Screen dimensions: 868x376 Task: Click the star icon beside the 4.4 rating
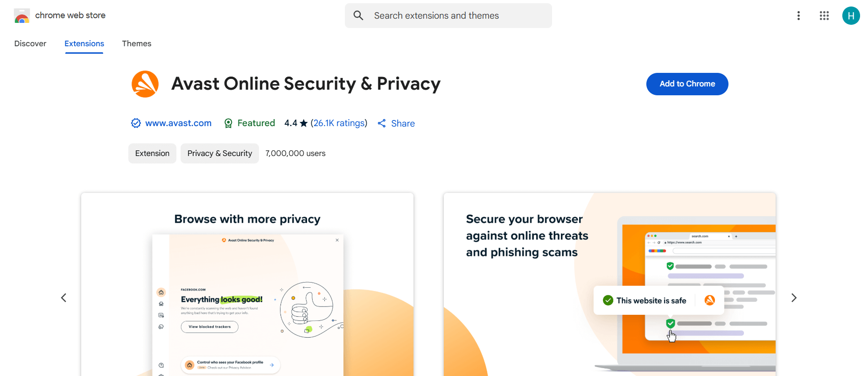[303, 123]
